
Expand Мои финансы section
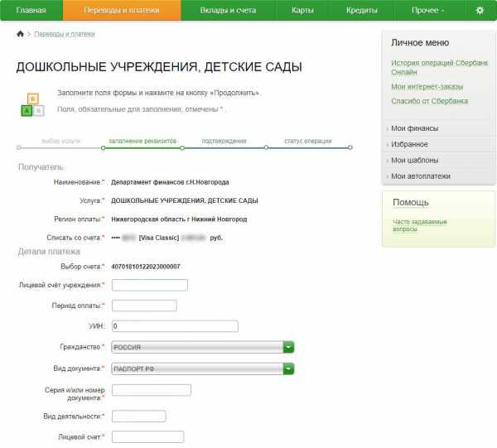[x=415, y=128]
